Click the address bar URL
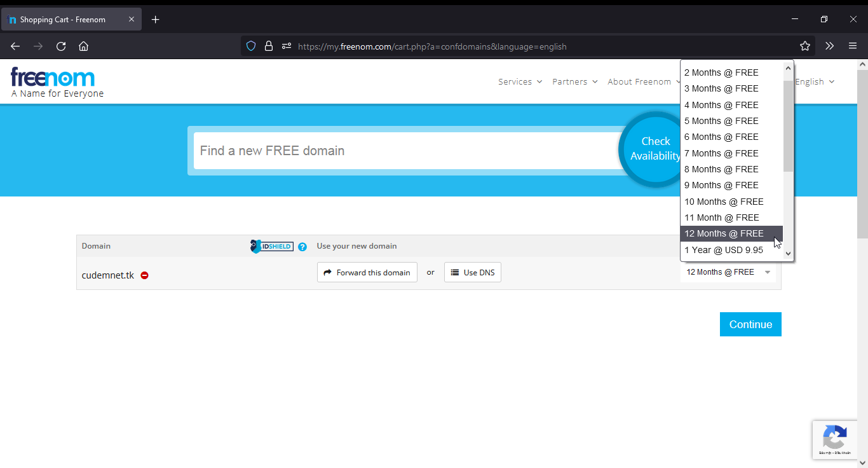The image size is (868, 468). [432, 46]
